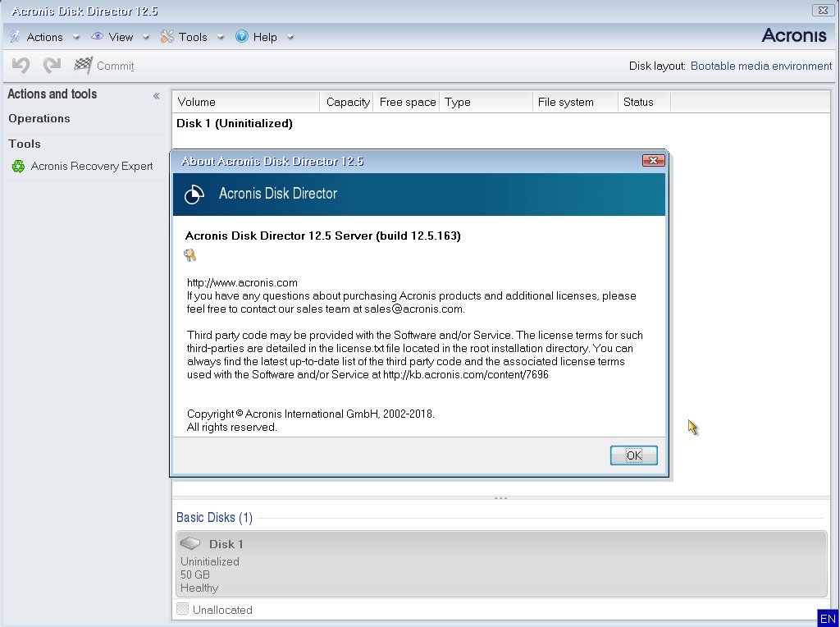
Task: Click the Actions wizard icon
Action: click(16, 36)
